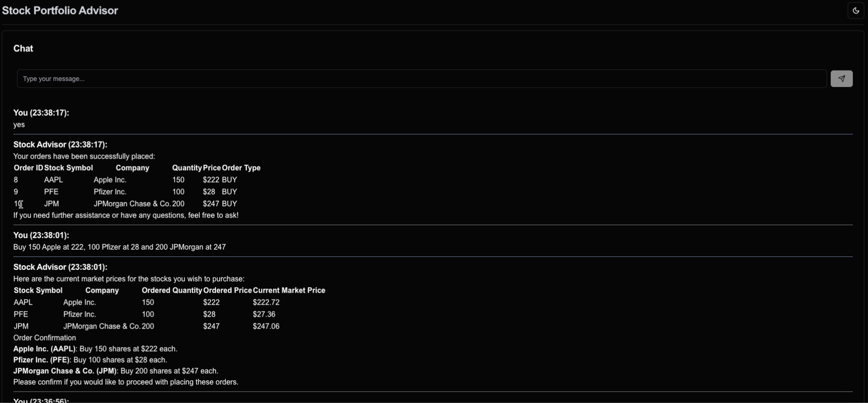The image size is (868, 403).
Task: Click the AAPL symbol in the placed orders table
Action: (54, 180)
